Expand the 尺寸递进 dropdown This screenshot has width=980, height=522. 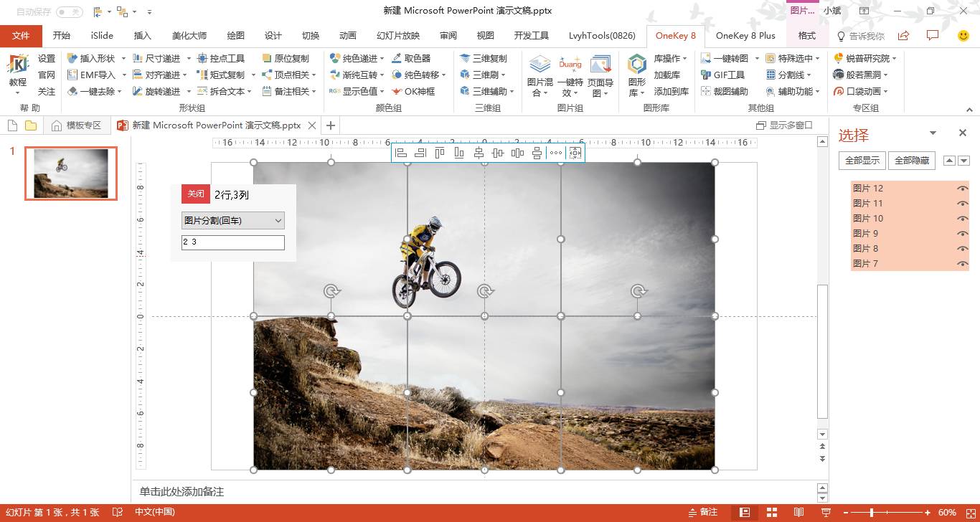pos(189,58)
